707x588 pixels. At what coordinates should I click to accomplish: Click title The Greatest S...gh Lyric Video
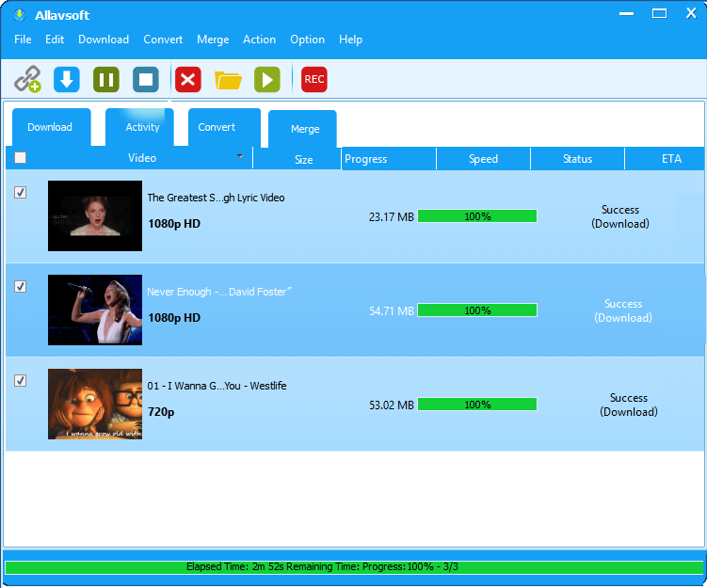coord(216,198)
